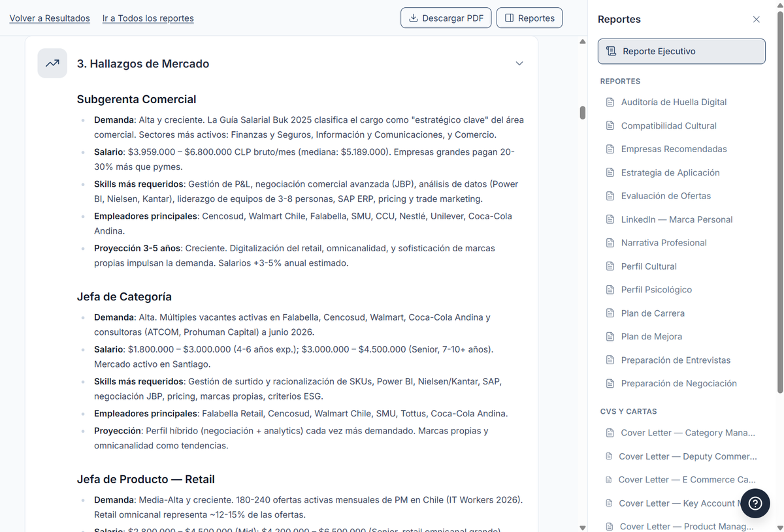Click the download icon in Descargar PDF

(413, 18)
